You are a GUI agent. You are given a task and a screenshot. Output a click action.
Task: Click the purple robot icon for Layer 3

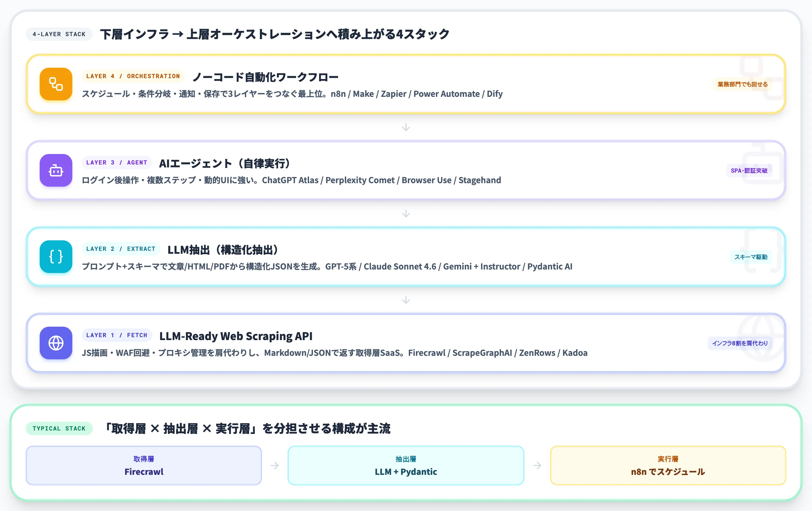[56, 170]
